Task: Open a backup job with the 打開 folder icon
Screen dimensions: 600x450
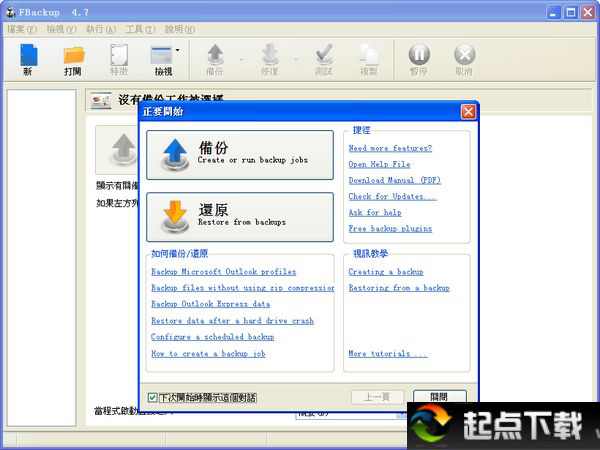Action: coord(73,59)
